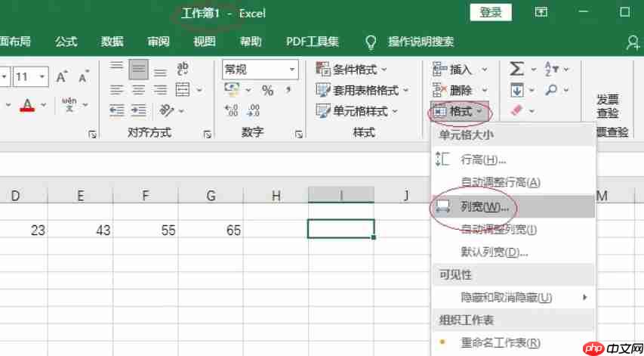Select middle align icon
The width and height of the screenshot is (644, 356).
tap(138, 69)
